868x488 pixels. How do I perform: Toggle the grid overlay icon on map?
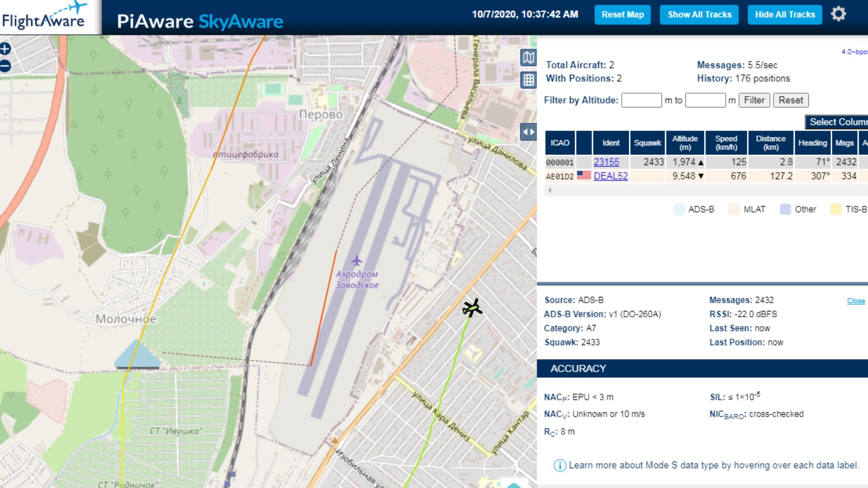coord(528,80)
